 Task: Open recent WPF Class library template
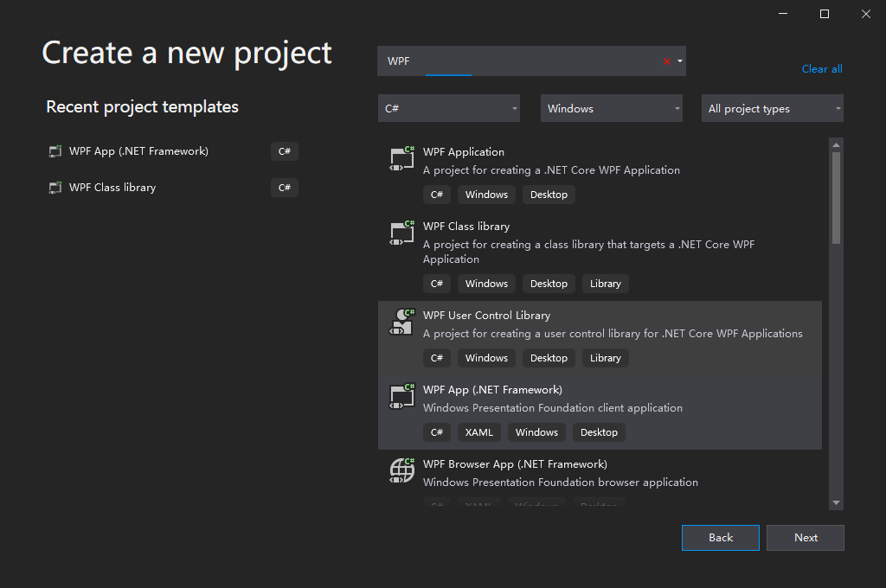(x=112, y=188)
